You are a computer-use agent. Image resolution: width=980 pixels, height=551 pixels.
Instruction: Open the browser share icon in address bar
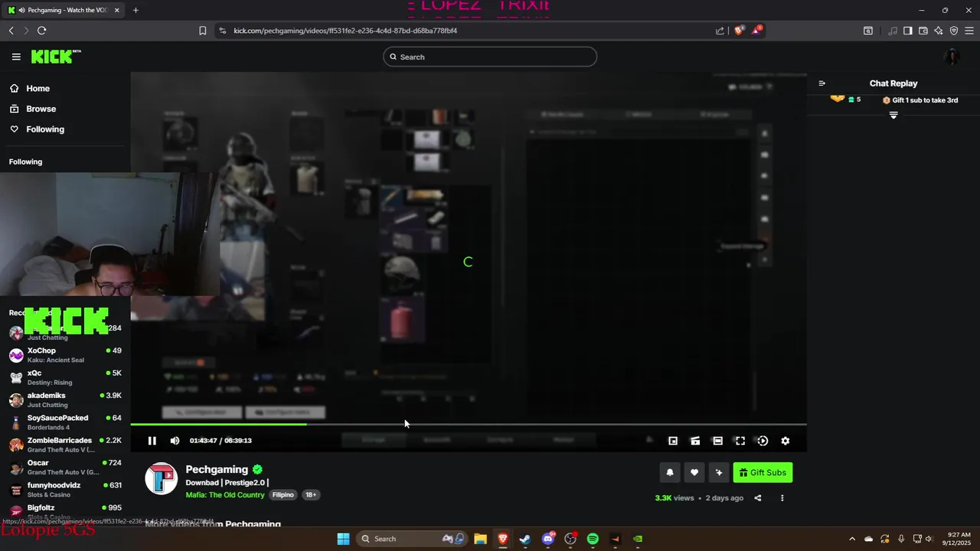(x=720, y=31)
